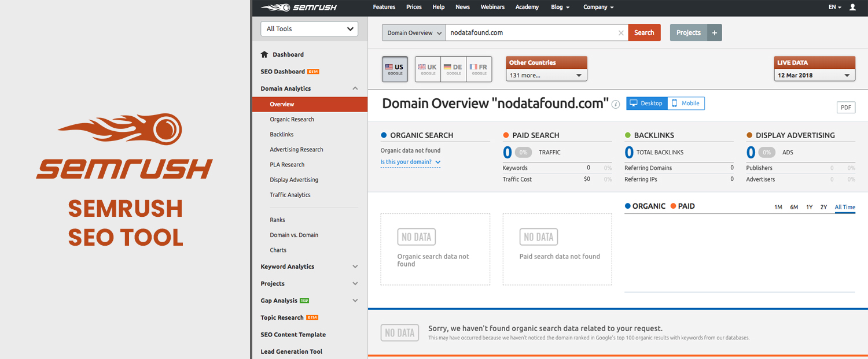868x359 pixels.
Task: Click the info icon beside domain title
Action: click(x=616, y=105)
